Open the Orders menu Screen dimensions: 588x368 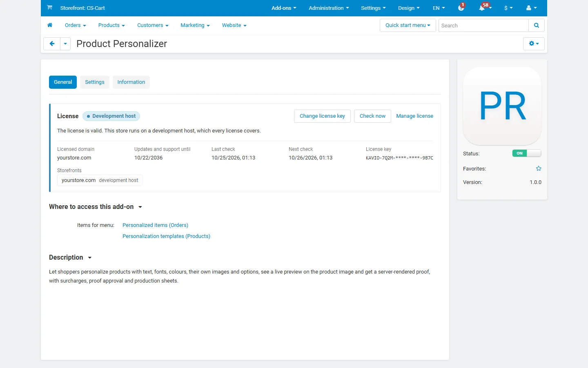click(76, 25)
